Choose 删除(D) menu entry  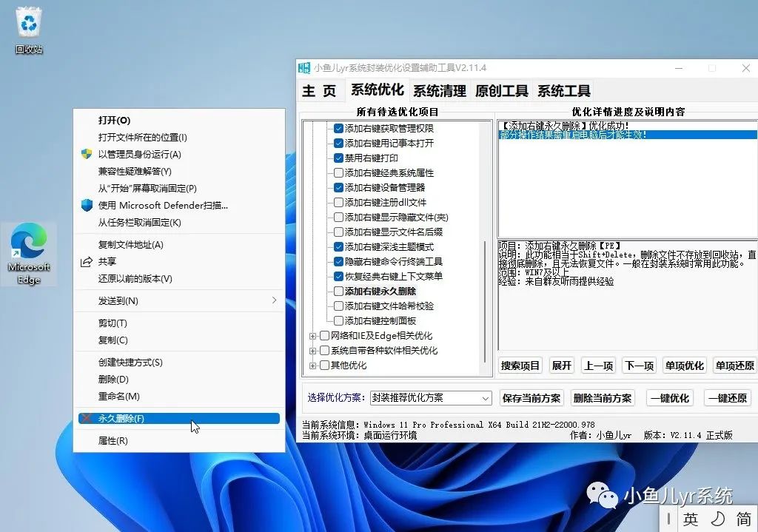(179, 380)
